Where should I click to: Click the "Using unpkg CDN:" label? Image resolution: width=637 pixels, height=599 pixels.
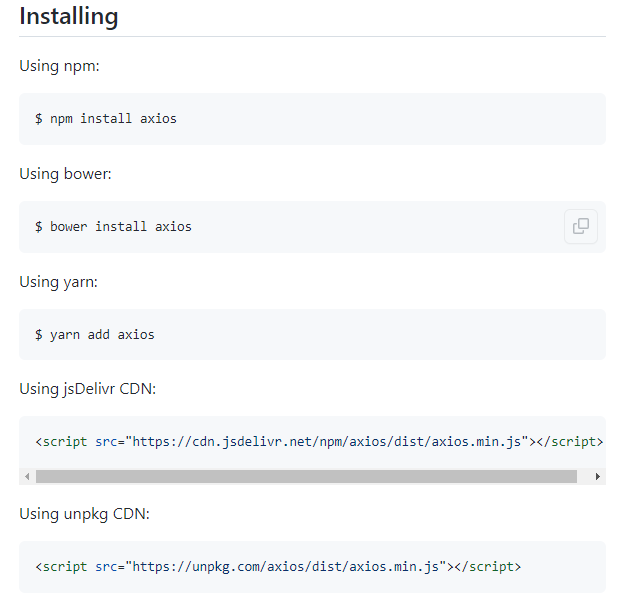point(84,514)
